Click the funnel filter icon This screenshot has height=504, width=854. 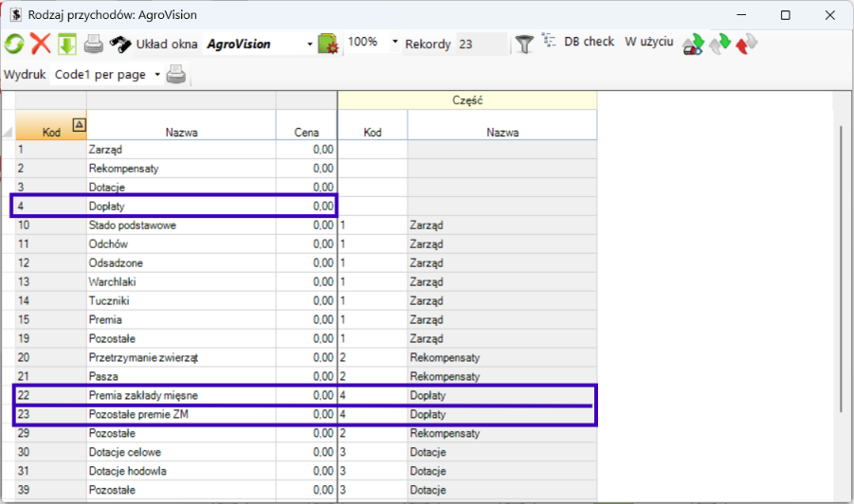pos(524,45)
